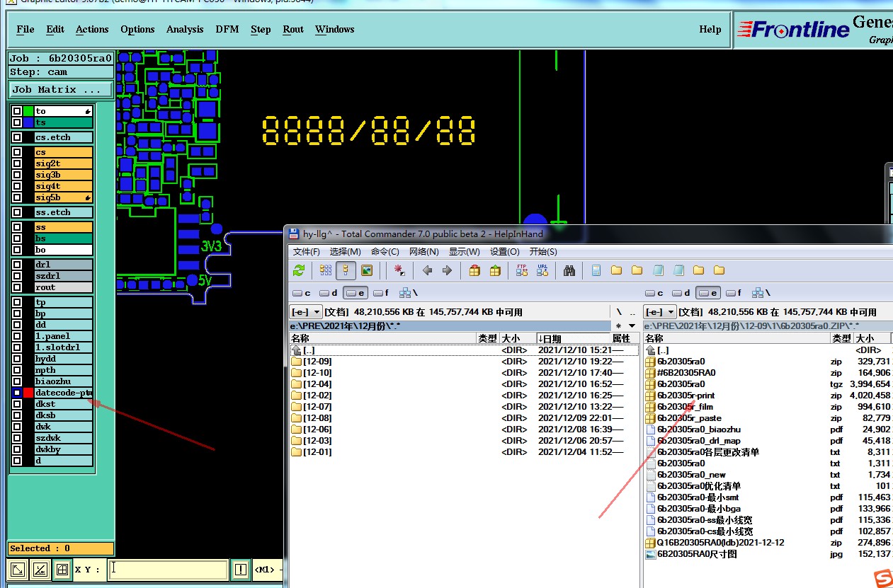Click the URL download toolbar icon
The height and width of the screenshot is (588, 893).
pyautogui.click(x=542, y=270)
